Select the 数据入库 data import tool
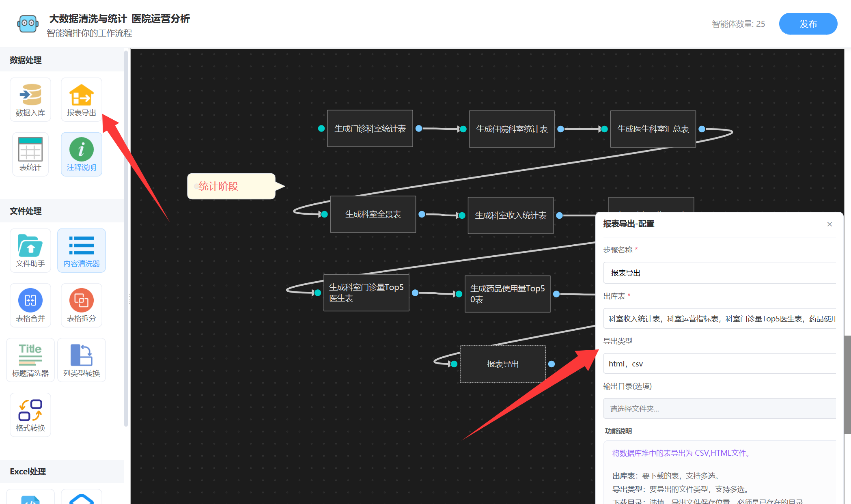 click(x=30, y=99)
